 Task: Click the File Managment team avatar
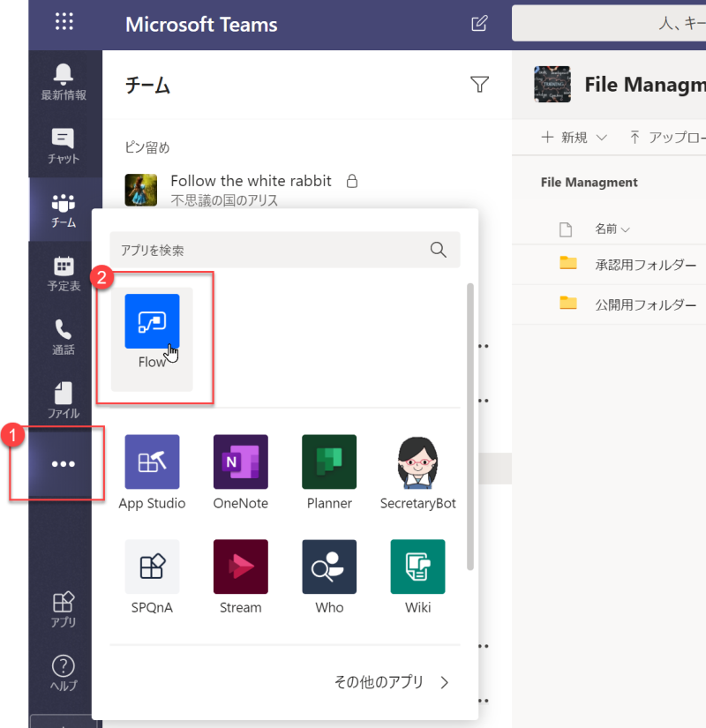coord(552,84)
